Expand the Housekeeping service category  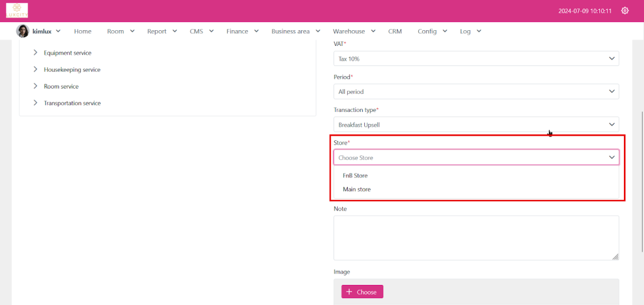[35, 70]
